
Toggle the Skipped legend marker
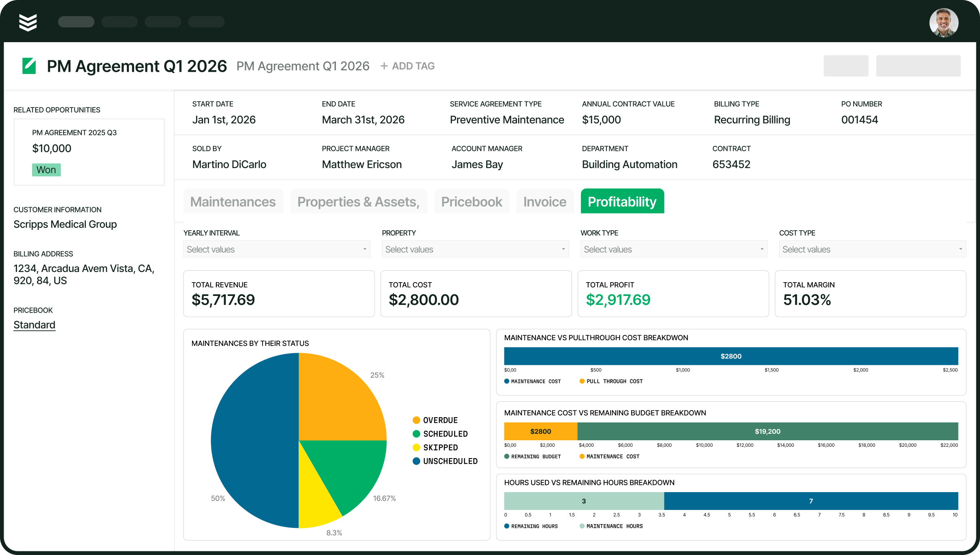tap(416, 448)
